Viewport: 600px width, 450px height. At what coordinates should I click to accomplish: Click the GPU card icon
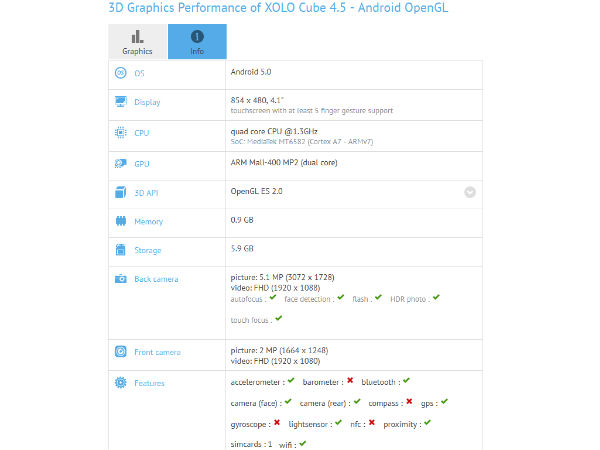coord(121,163)
